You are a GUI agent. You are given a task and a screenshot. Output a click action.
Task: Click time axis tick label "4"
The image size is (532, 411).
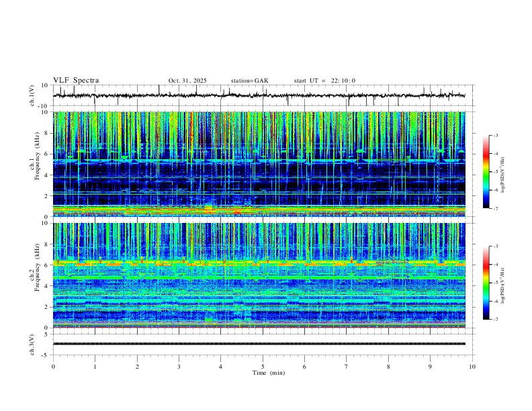coord(221,367)
